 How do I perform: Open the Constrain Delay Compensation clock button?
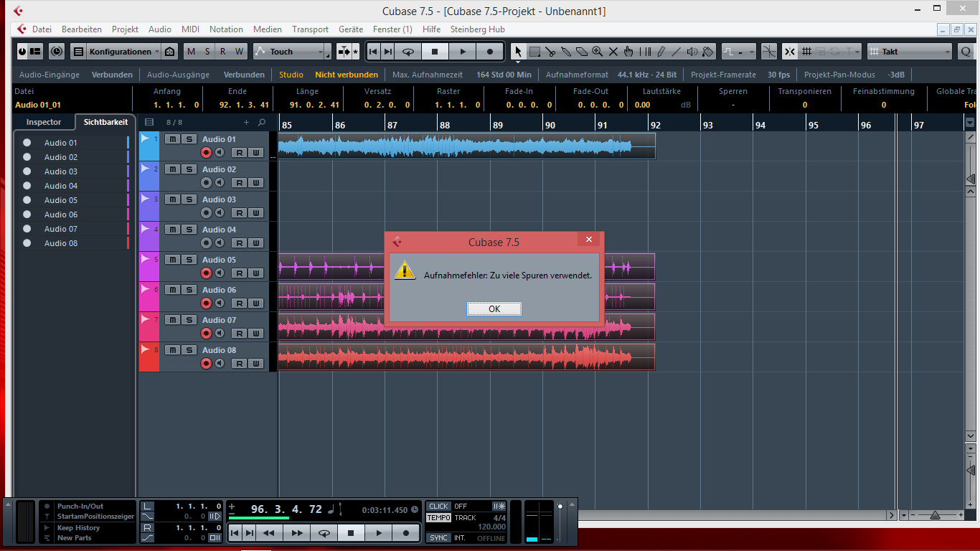tap(57, 52)
